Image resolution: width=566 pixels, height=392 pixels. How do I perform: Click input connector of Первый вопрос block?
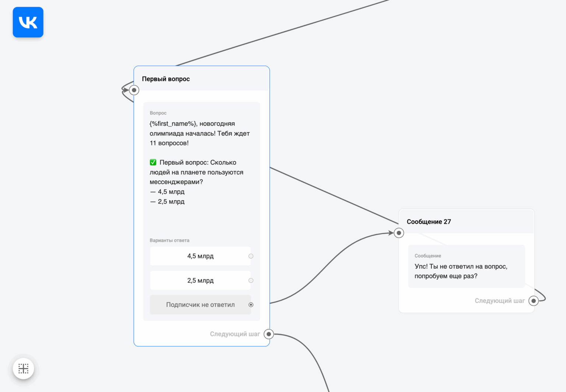coord(134,90)
